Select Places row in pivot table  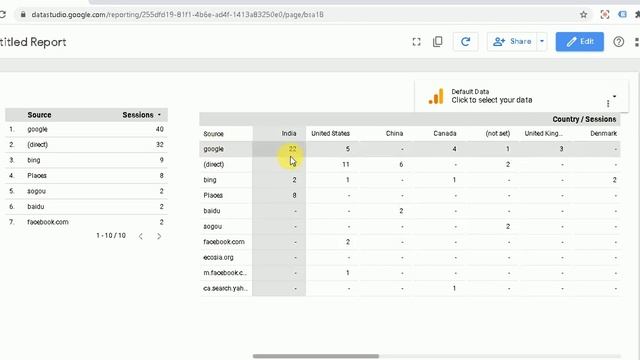[410, 196]
